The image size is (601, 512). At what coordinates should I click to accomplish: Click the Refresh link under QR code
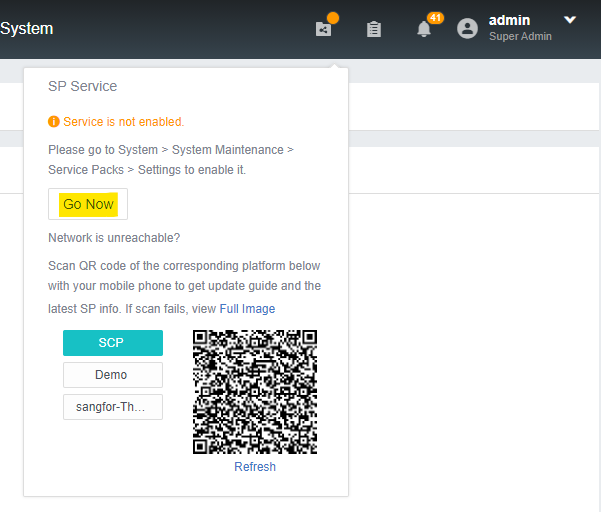point(255,466)
